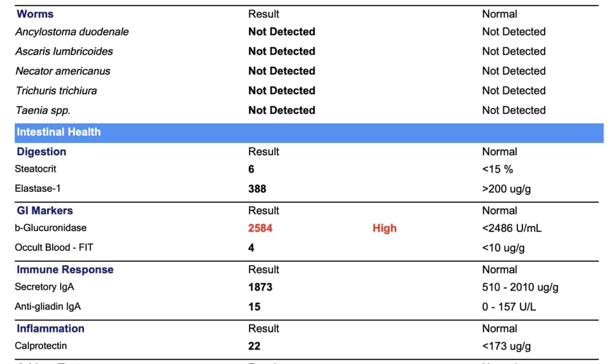Select the Steatocrit result value 6
Image resolution: width=616 pixels, height=364 pixels.
(x=251, y=169)
